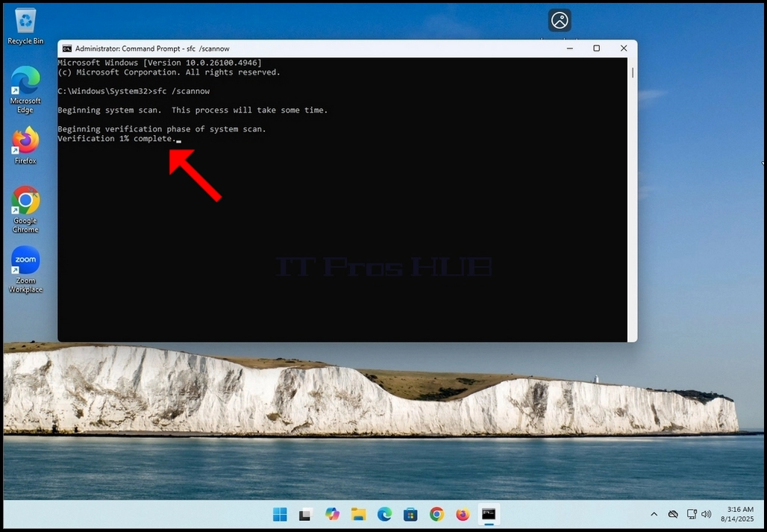Open Zoom Workplace desktop shortcut

pyautogui.click(x=25, y=269)
